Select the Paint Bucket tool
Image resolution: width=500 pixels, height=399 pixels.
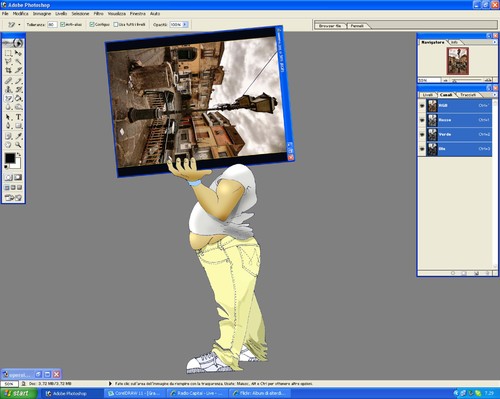pyautogui.click(x=18, y=98)
